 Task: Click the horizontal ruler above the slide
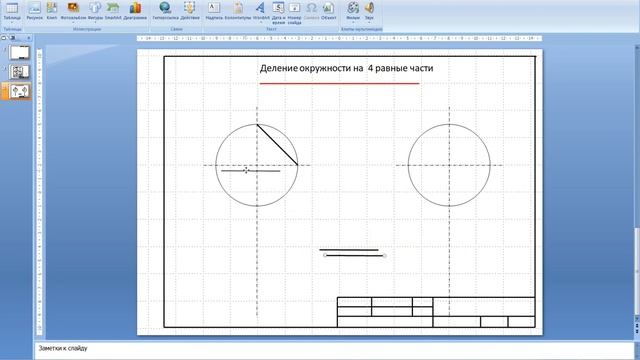pos(340,38)
